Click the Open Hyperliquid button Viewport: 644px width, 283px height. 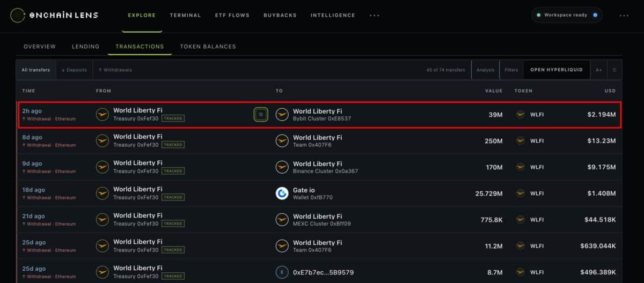[x=557, y=70]
